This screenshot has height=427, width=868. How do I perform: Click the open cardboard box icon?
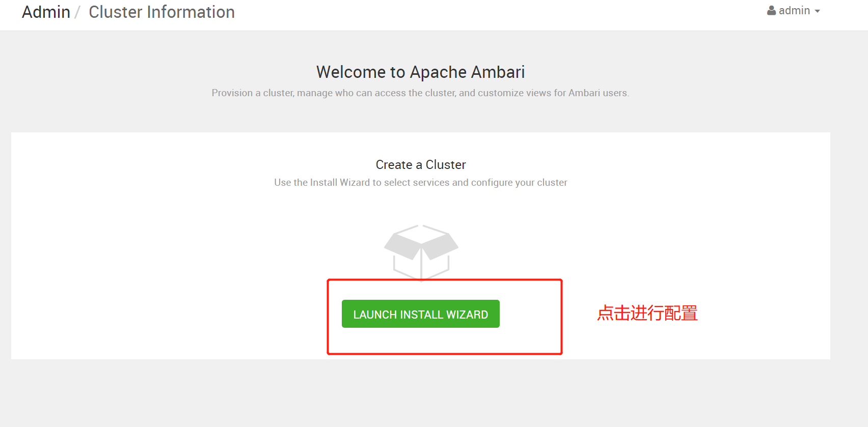[421, 252]
